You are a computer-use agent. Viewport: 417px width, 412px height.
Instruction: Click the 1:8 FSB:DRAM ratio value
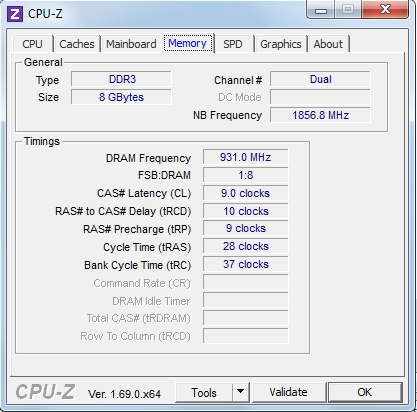[246, 175]
